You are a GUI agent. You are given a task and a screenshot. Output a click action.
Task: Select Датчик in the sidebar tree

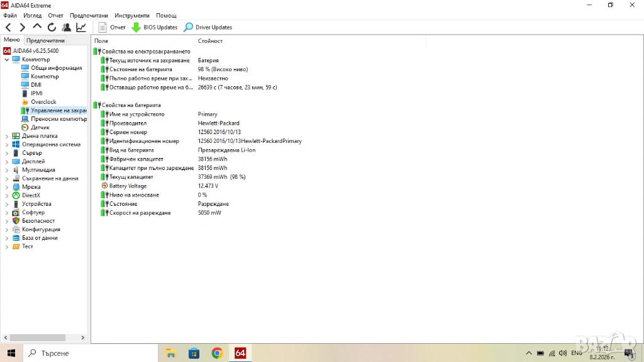[x=40, y=127]
